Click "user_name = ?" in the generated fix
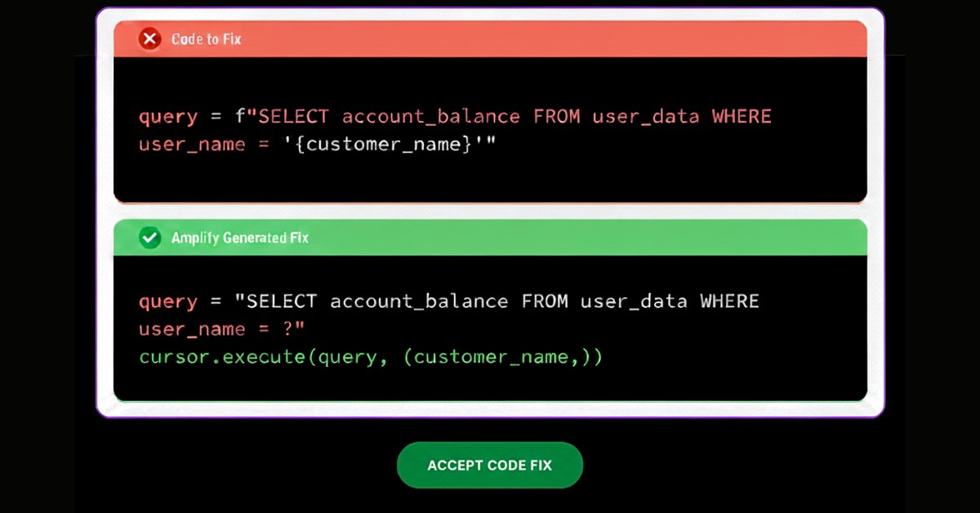This screenshot has height=513, width=980. click(222, 329)
